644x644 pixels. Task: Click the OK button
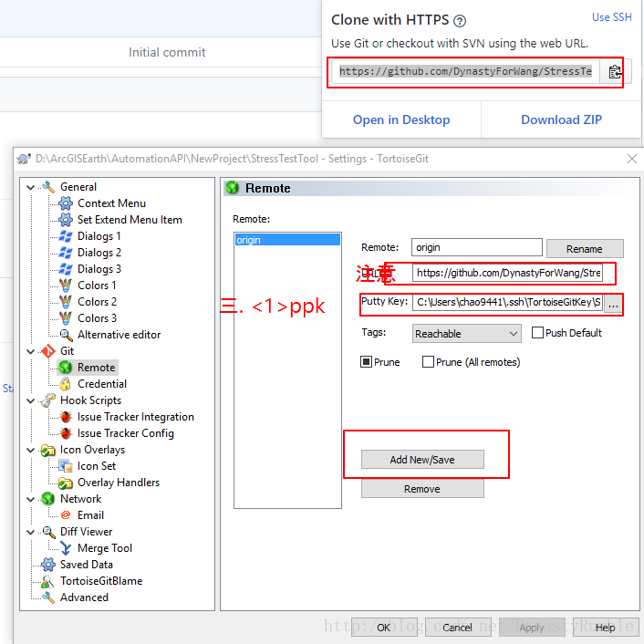[x=384, y=628]
